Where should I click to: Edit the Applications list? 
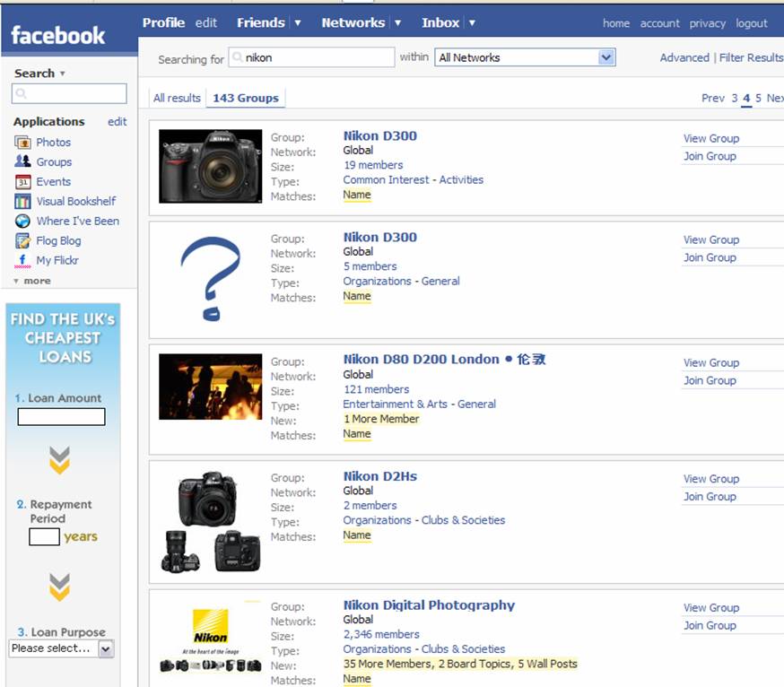(117, 121)
